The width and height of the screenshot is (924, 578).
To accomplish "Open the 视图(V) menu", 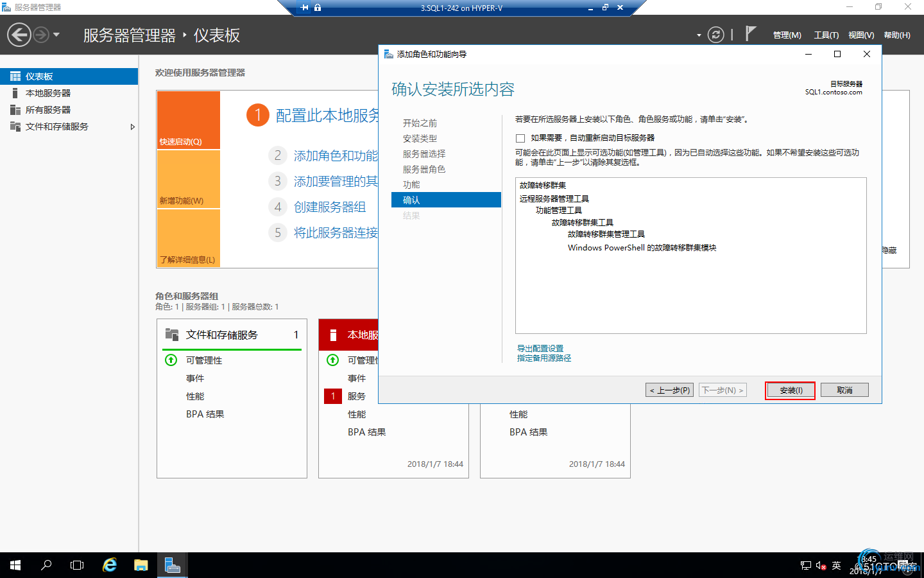I will (861, 35).
